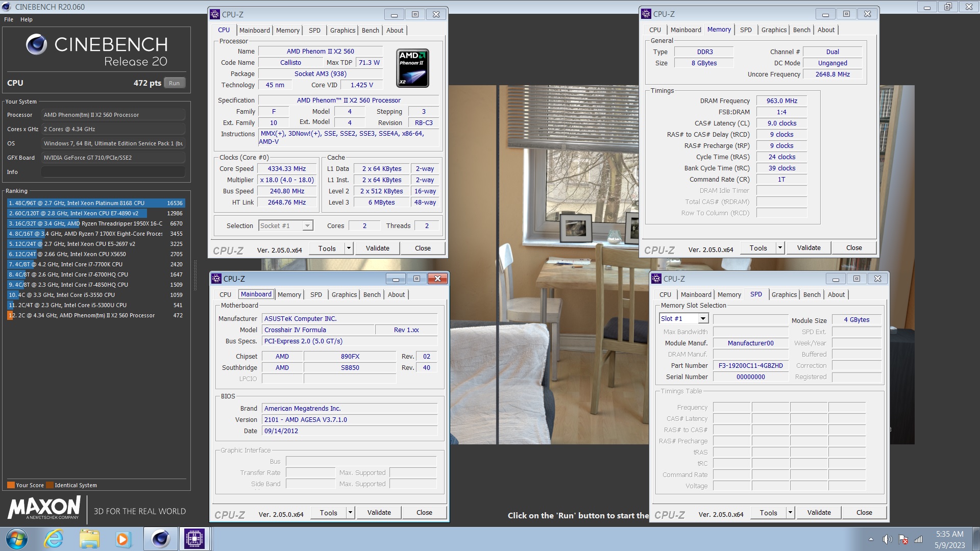This screenshot has width=980, height=551.
Task: Open CPU tab in bottom-right SPD CPU-Z
Action: click(665, 294)
